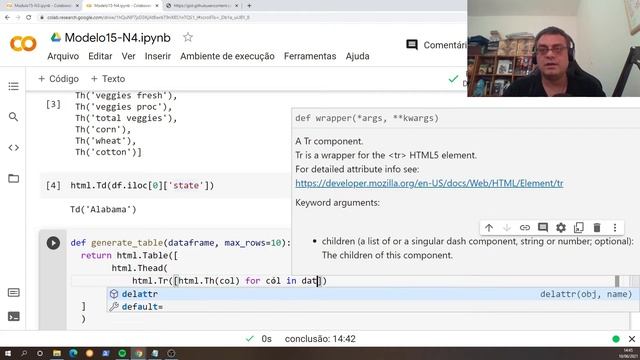
Task: Close the Modelo15-N4.ipynb browser tab
Action: (156, 6)
